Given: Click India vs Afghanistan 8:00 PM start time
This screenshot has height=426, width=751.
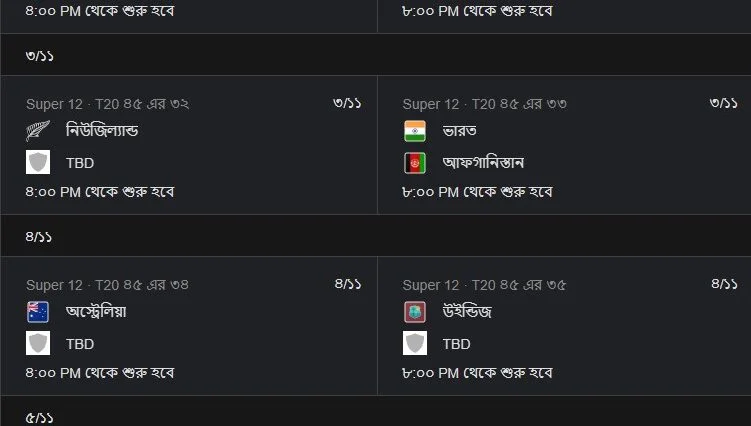Looking at the screenshot, I should tap(478, 192).
